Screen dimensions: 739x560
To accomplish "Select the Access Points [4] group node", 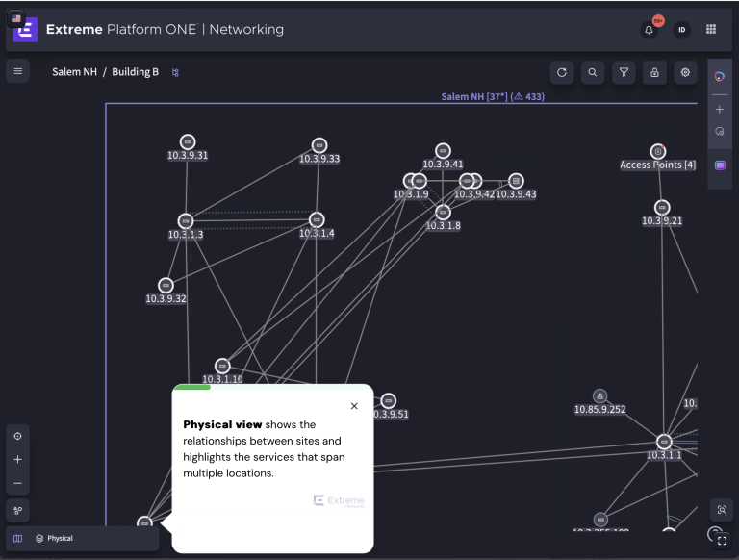I will pos(658,152).
